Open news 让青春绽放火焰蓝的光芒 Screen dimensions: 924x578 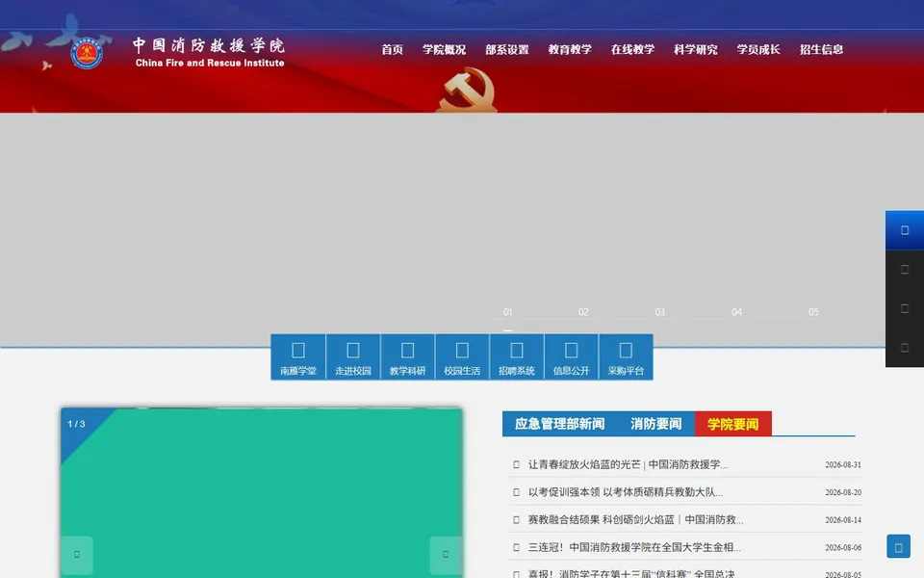coord(628,464)
